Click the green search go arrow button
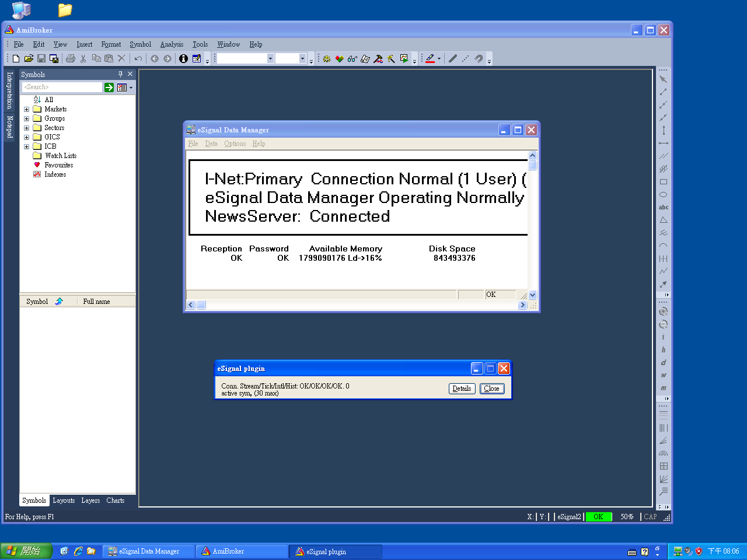 109,87
